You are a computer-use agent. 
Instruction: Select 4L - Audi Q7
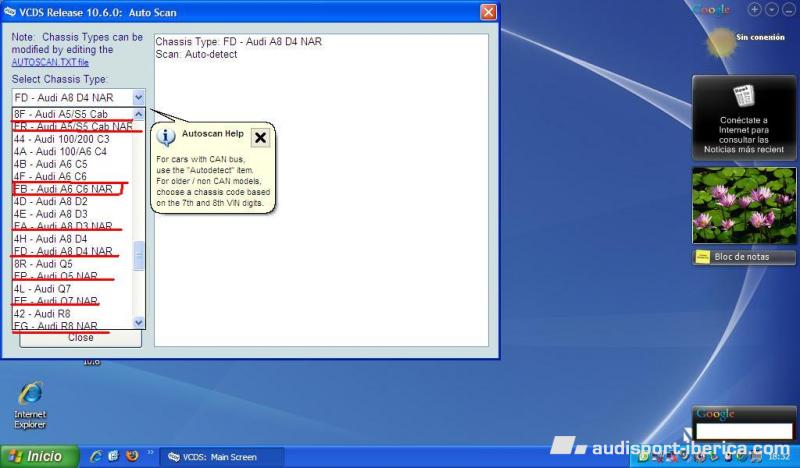click(72, 289)
